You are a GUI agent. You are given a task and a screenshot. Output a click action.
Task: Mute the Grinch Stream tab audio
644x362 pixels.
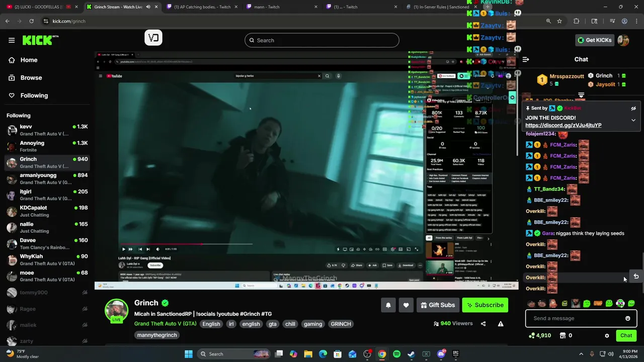(148, 7)
